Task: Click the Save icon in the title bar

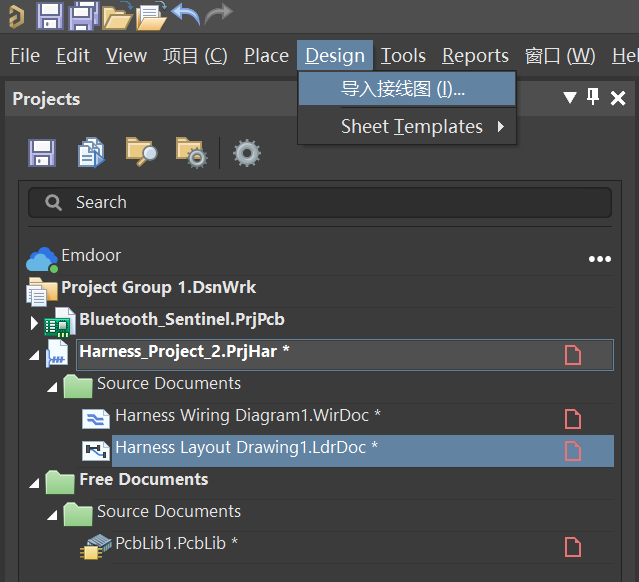Action: 49,15
